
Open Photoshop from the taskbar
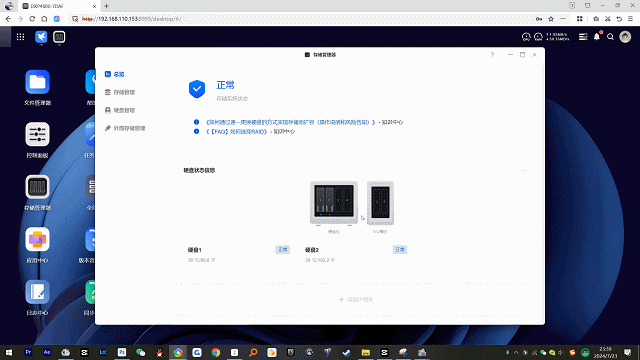(x=122, y=352)
